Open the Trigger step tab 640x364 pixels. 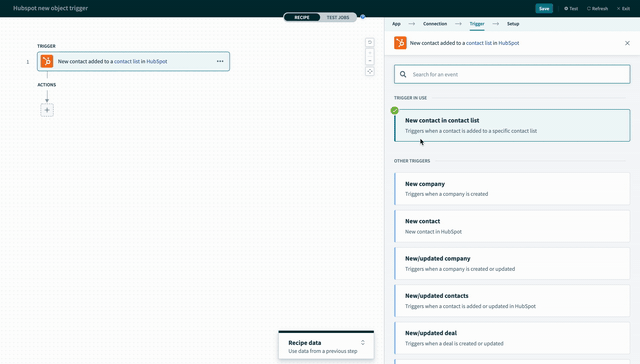coord(477,24)
